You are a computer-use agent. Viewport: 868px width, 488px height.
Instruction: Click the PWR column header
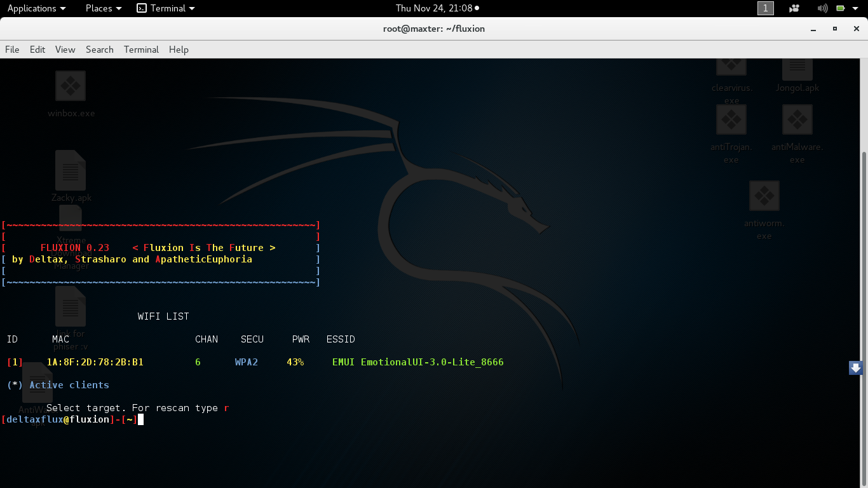pyautogui.click(x=301, y=339)
